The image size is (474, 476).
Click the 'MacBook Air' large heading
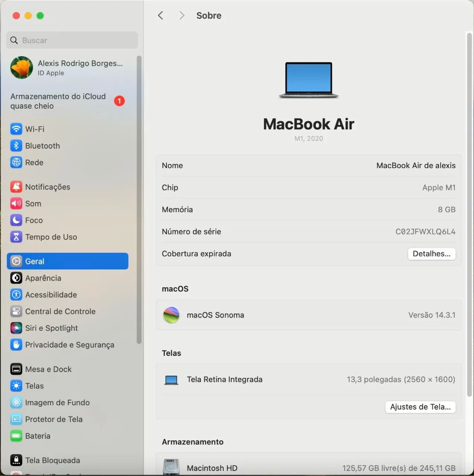coord(309,124)
